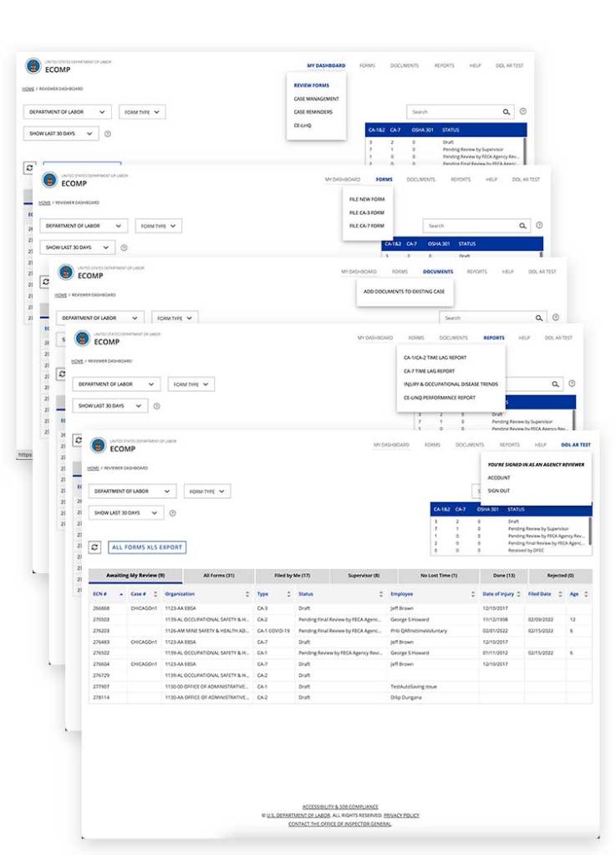616x855 pixels.
Task: Click sort arrows on Employee column header
Action: pyautogui.click(x=471, y=594)
